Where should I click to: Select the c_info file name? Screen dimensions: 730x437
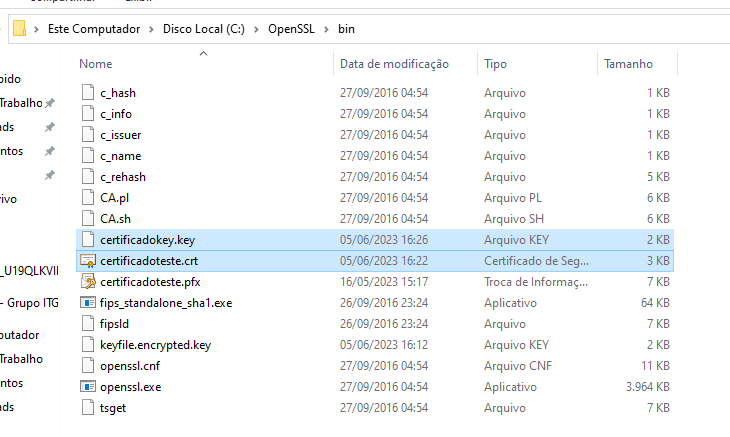click(x=116, y=114)
